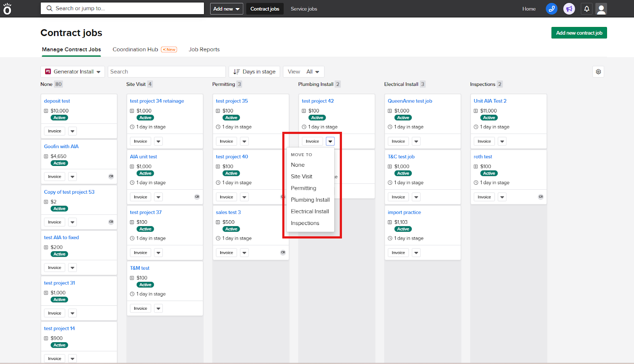Click CR badge on Goofin with AIA card

[111, 176]
